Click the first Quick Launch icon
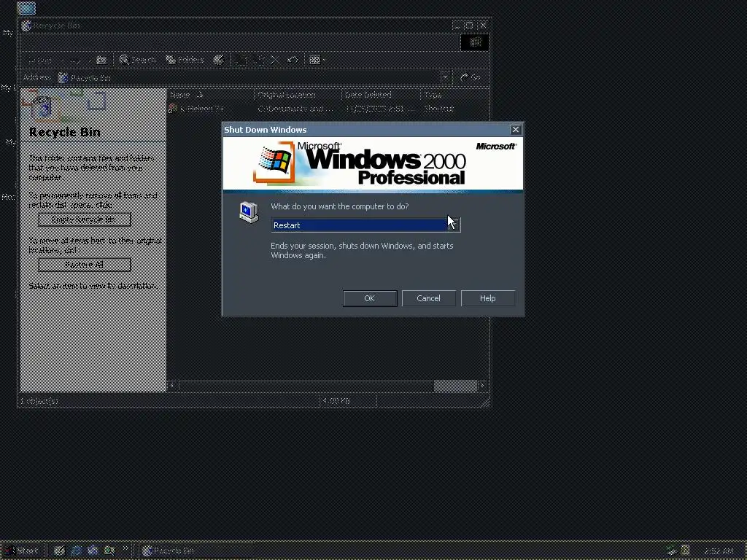Viewport: 747px width, 560px height. (x=59, y=551)
